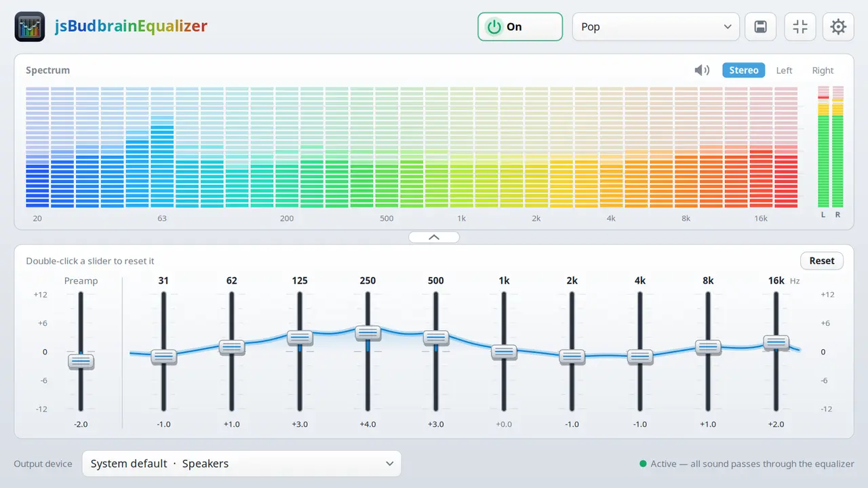Image resolution: width=868 pixels, height=488 pixels.
Task: Mute the spectrum using the speaker icon
Action: point(702,70)
